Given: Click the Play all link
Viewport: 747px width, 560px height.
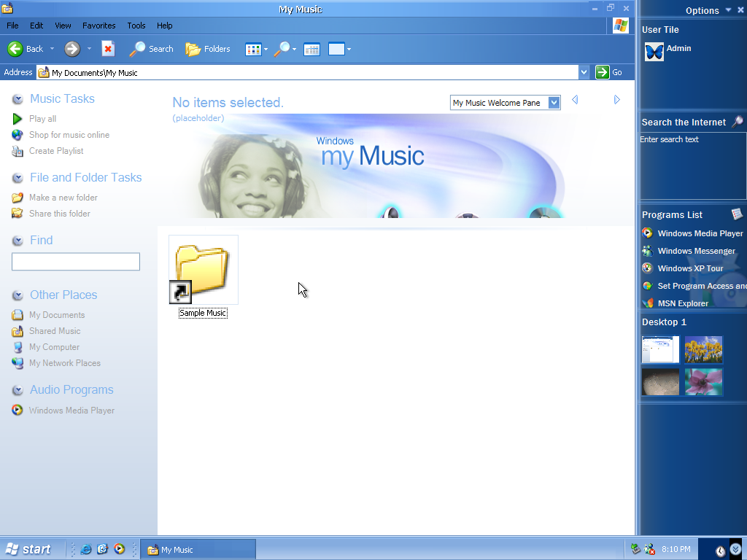Looking at the screenshot, I should pos(42,119).
